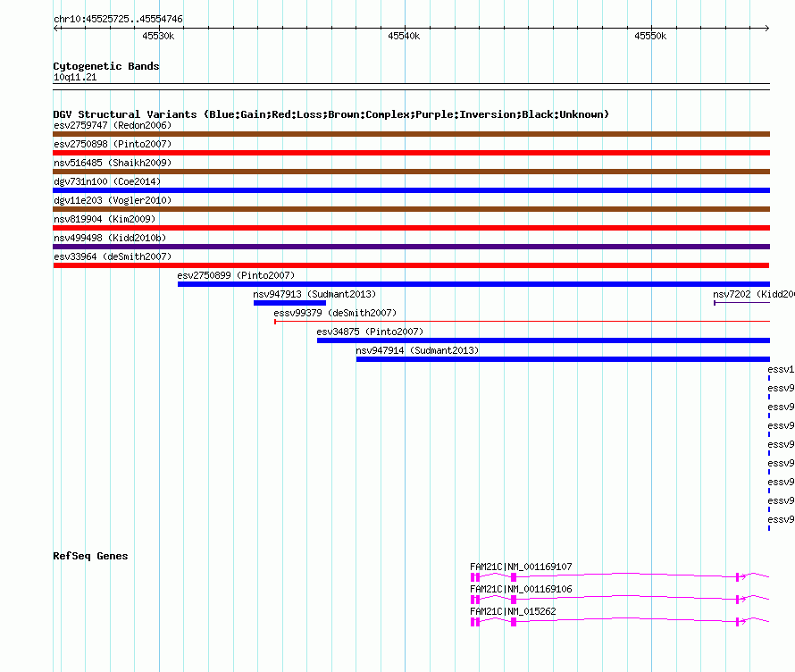Click the 45540k ruler tick label
Screen dimensions: 795x672
(x=404, y=36)
